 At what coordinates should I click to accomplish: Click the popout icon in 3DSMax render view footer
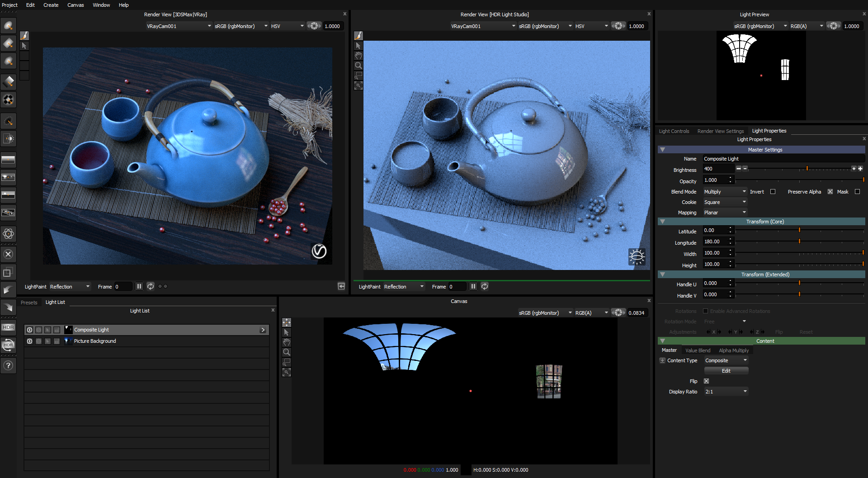click(341, 286)
